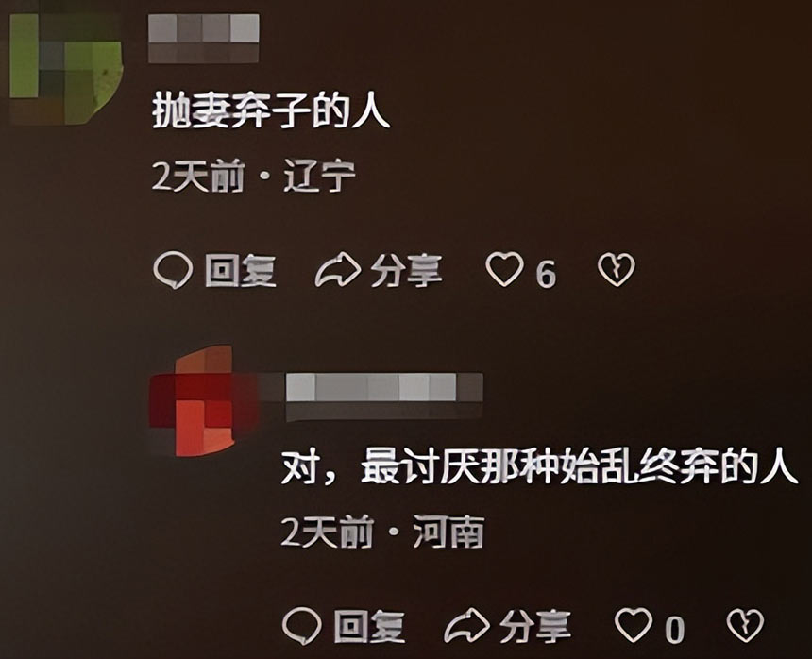This screenshot has width=812, height=659.
Task: Click reply bubble icon on Henan comment
Action: point(302,625)
